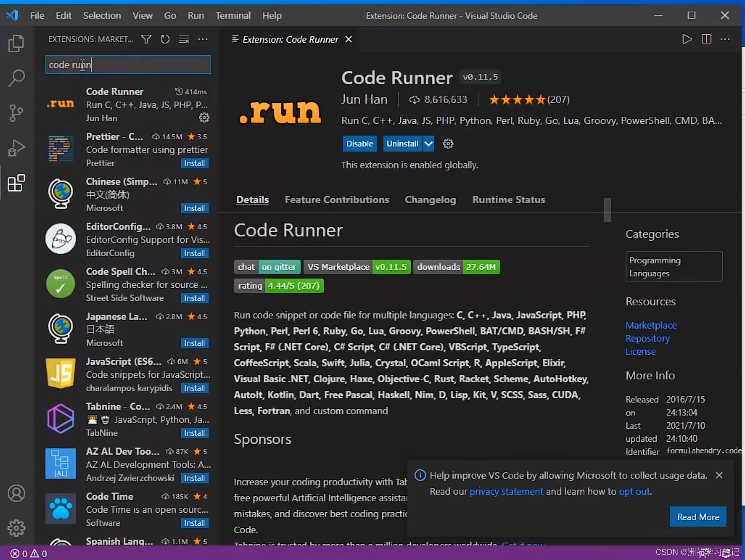Open the View menu
The height and width of the screenshot is (560, 745).
[142, 16]
